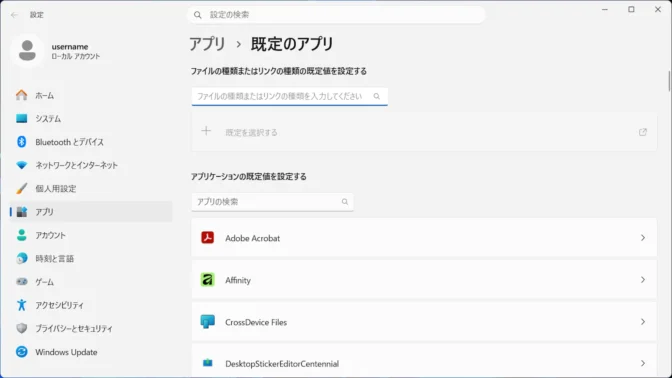Screen dimensions: 672x378
Task: Open Bluetooth とデバイス settings page
Action: coord(91,142)
